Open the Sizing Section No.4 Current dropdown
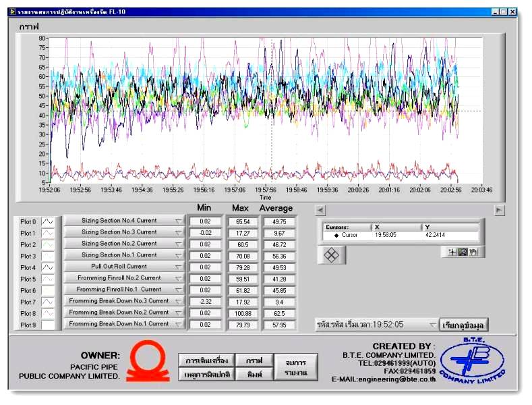The height and width of the screenshot is (405, 532). point(124,221)
